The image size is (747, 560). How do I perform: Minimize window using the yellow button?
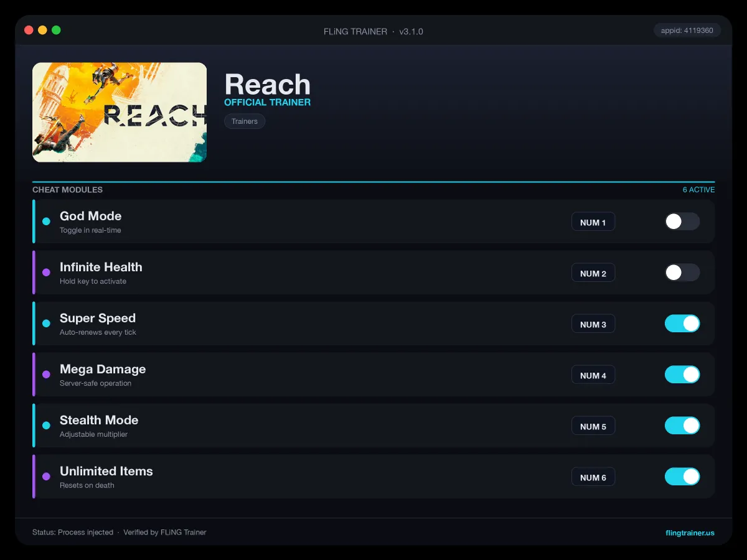tap(42, 30)
